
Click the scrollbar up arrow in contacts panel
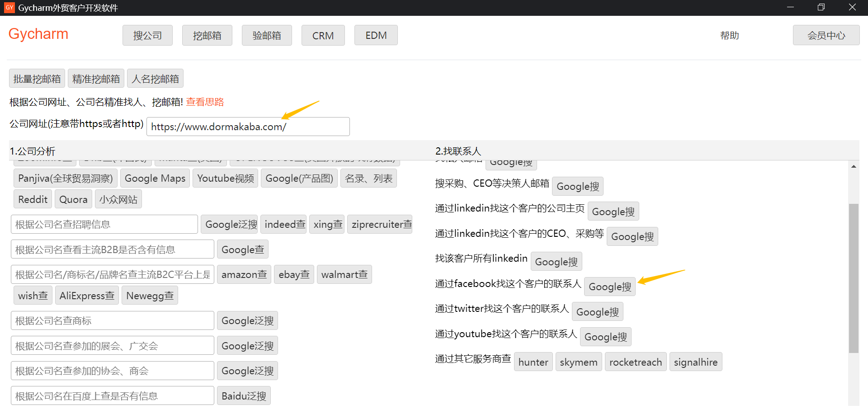point(854,167)
